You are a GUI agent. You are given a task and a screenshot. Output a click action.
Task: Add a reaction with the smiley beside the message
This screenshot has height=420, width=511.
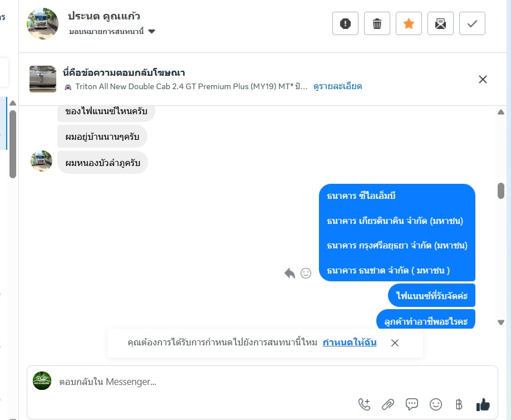click(x=306, y=274)
